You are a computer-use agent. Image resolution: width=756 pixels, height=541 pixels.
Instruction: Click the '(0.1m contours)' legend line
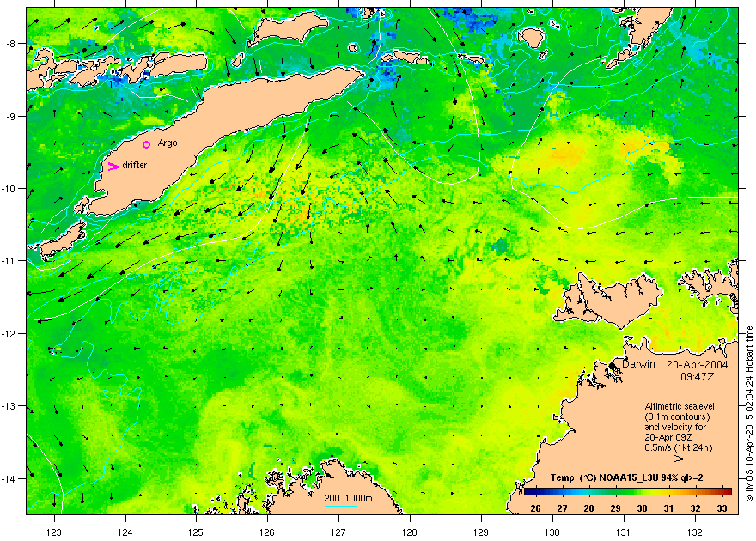(678, 416)
